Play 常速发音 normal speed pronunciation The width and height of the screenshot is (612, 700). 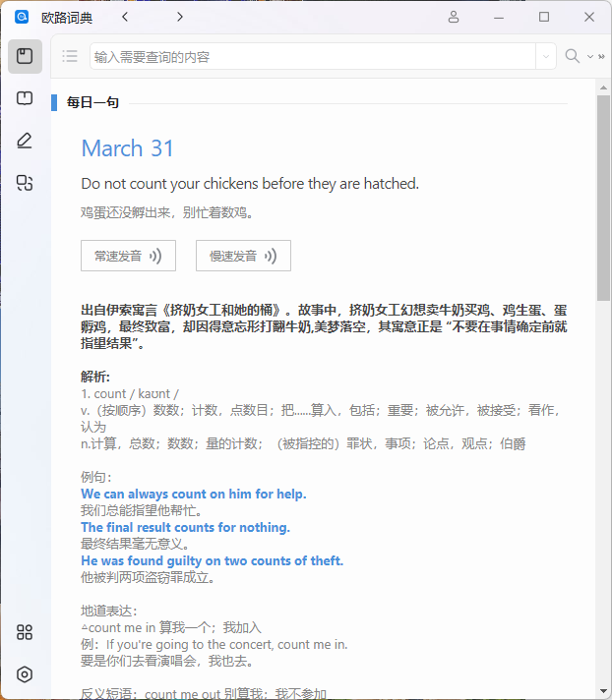point(128,256)
